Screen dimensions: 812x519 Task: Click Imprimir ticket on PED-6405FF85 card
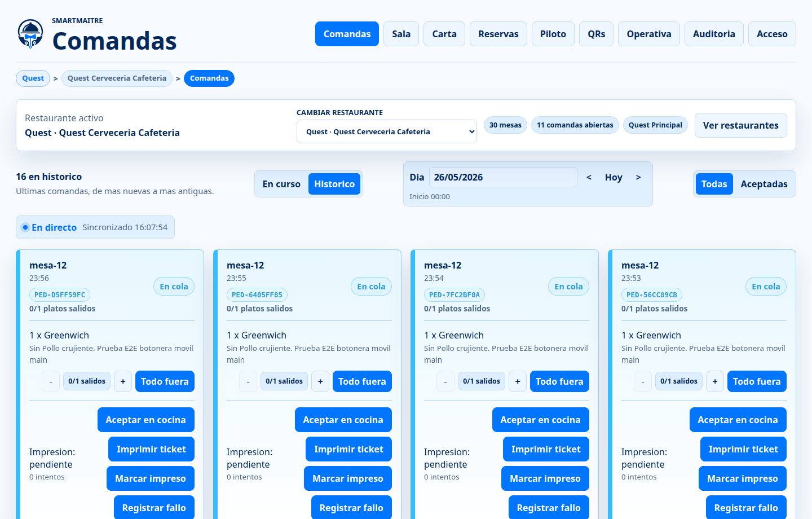(x=348, y=449)
